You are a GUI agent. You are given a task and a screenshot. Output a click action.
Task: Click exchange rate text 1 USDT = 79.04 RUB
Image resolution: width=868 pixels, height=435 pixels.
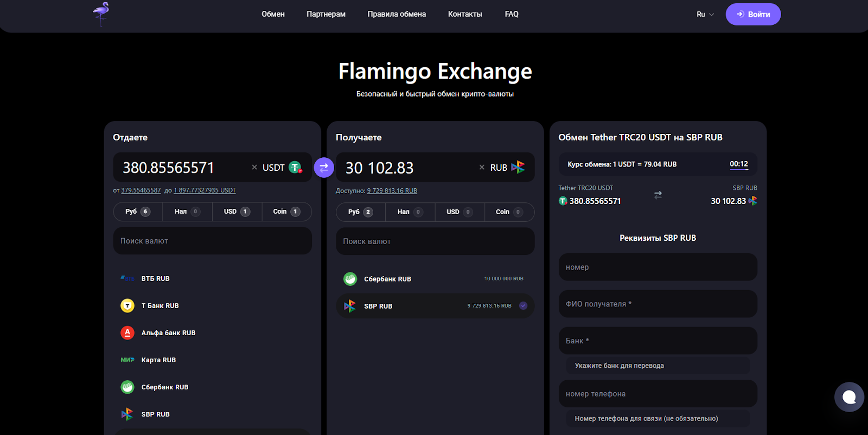645,164
